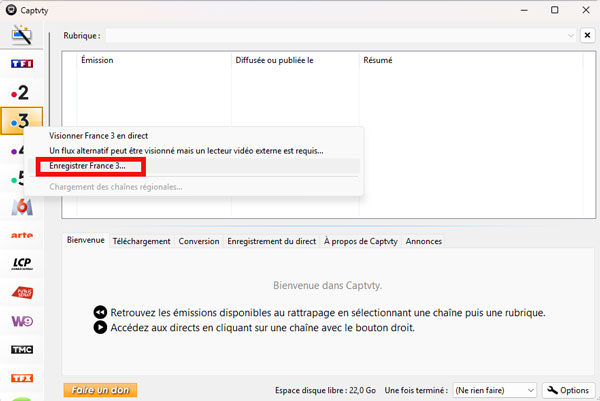Open the Conversion tab

[198, 241]
